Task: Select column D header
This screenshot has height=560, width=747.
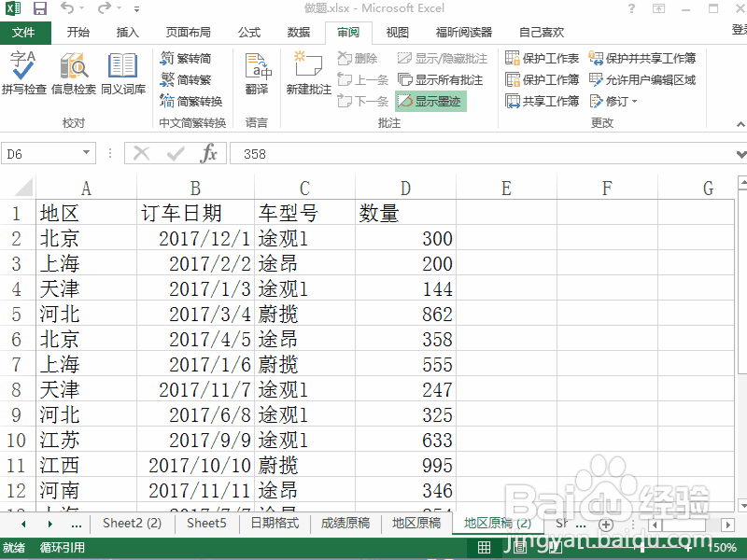Action: 405,188
